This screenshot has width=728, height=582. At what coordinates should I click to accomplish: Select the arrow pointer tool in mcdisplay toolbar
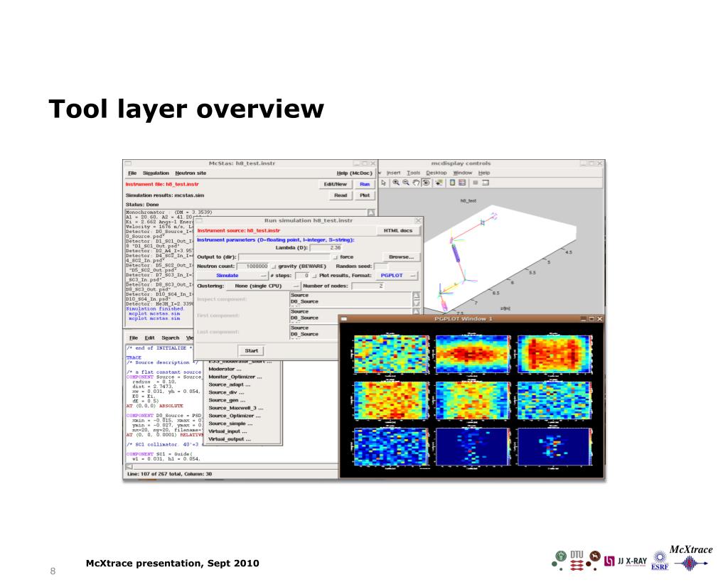tap(383, 183)
